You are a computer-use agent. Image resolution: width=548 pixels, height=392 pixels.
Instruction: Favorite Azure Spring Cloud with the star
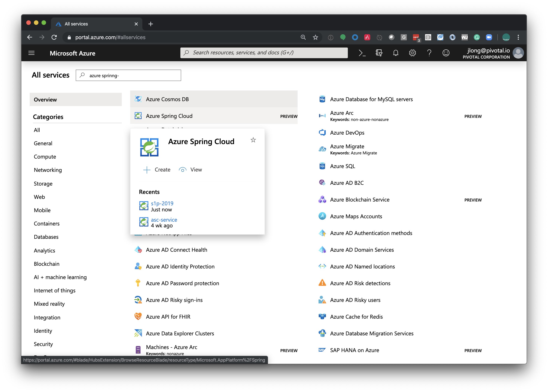click(253, 140)
